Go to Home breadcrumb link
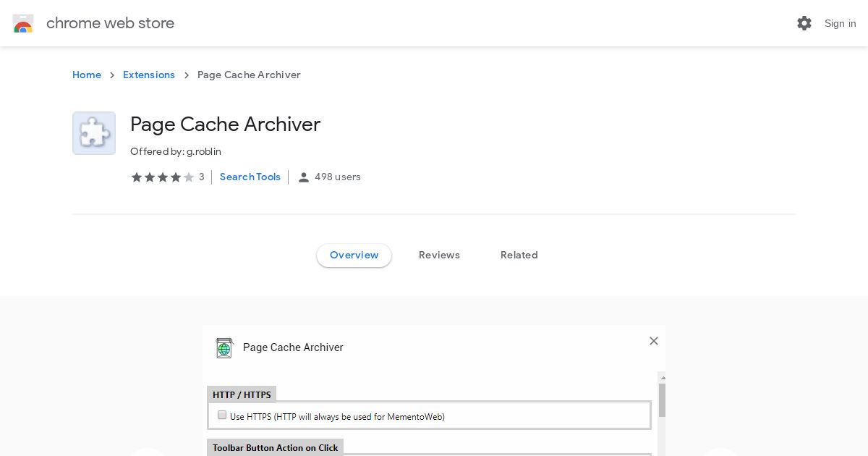The width and height of the screenshot is (868, 456). point(87,75)
